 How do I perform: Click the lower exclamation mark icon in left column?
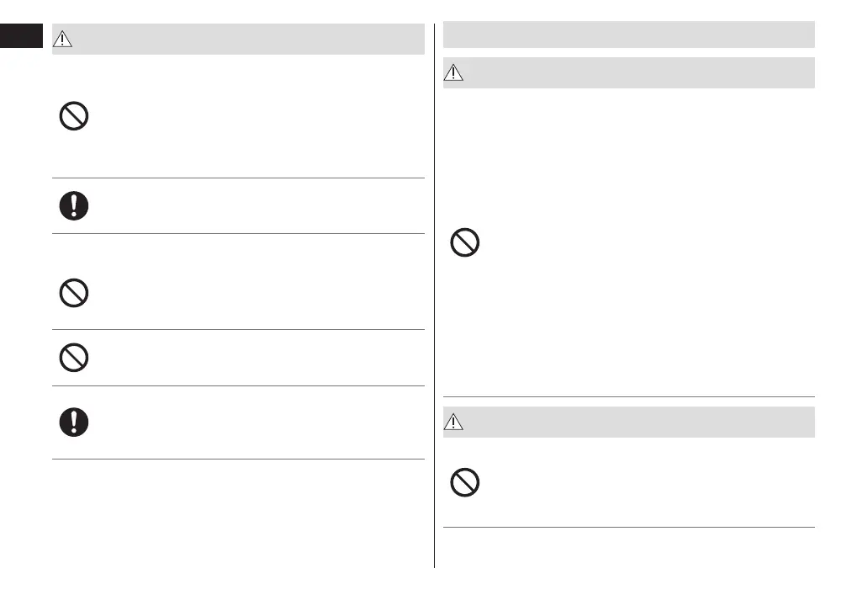[x=74, y=422]
